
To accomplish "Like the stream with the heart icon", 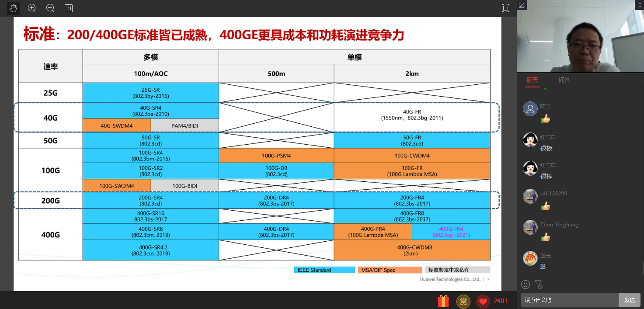I will [483, 301].
